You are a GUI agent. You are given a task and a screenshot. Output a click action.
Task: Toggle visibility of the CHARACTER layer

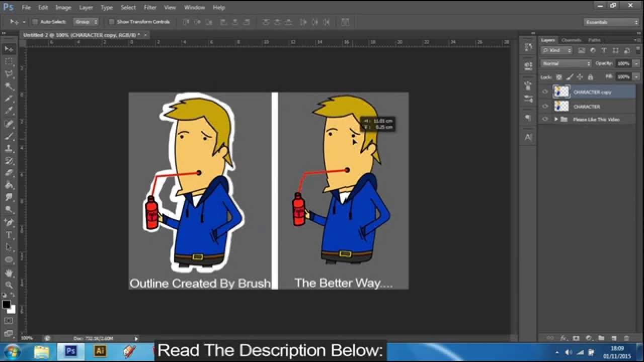click(545, 106)
